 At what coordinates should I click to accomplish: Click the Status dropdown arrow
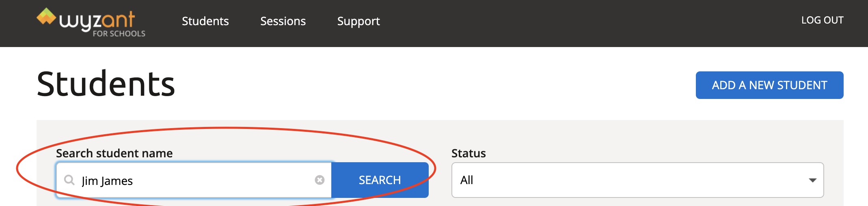(812, 180)
